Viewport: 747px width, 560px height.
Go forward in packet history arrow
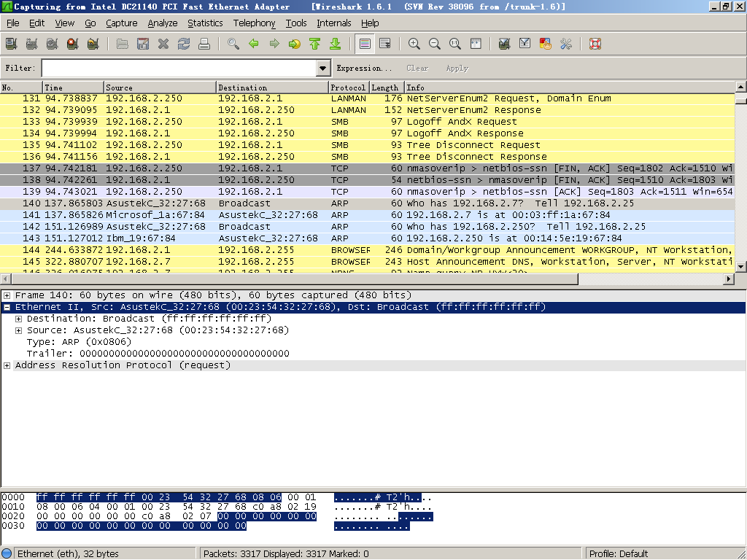tap(274, 44)
